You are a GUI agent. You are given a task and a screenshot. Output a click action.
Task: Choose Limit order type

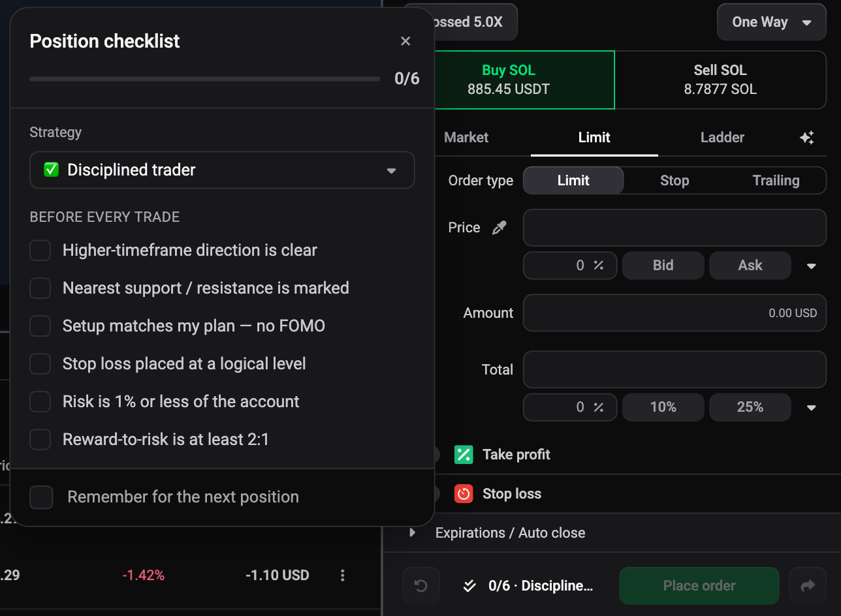(573, 181)
